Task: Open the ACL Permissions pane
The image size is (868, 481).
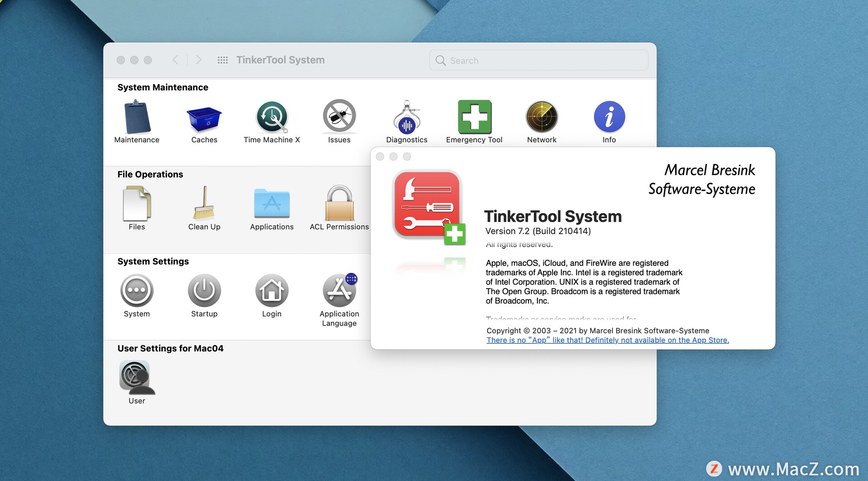Action: point(339,208)
